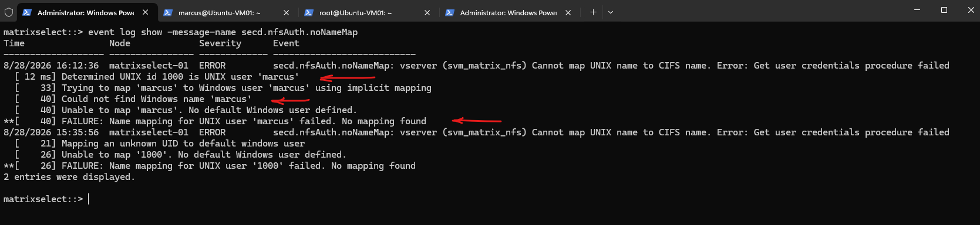Close the last Administrator PowerShell tab
The image size is (980, 225).
(x=568, y=12)
